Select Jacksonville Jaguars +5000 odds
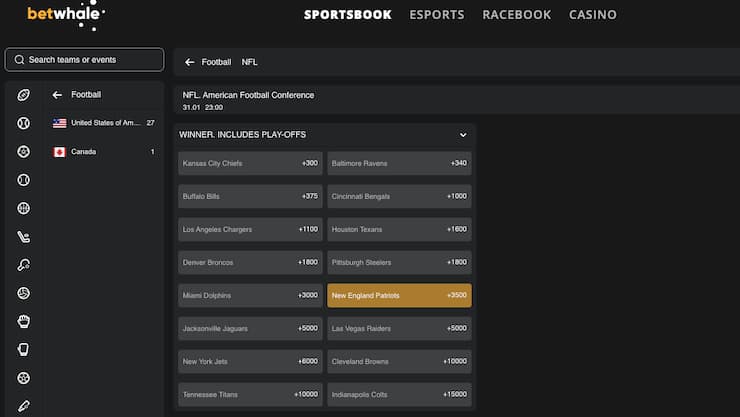 (x=250, y=328)
